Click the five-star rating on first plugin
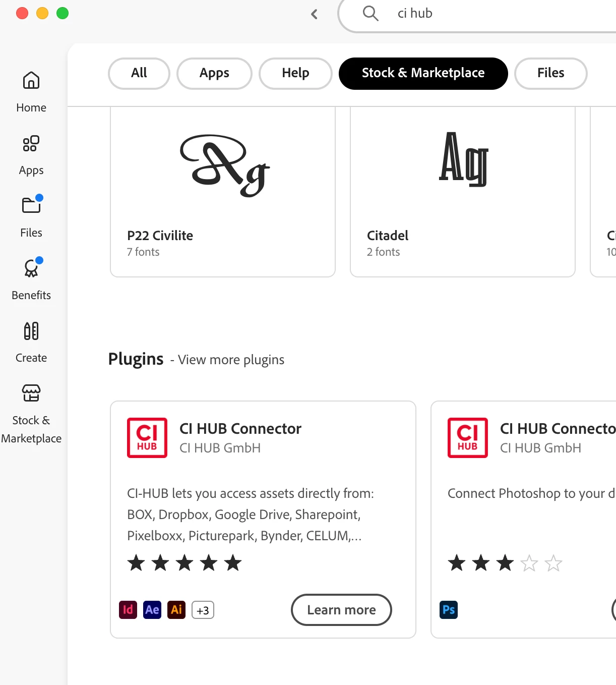 pos(184,563)
